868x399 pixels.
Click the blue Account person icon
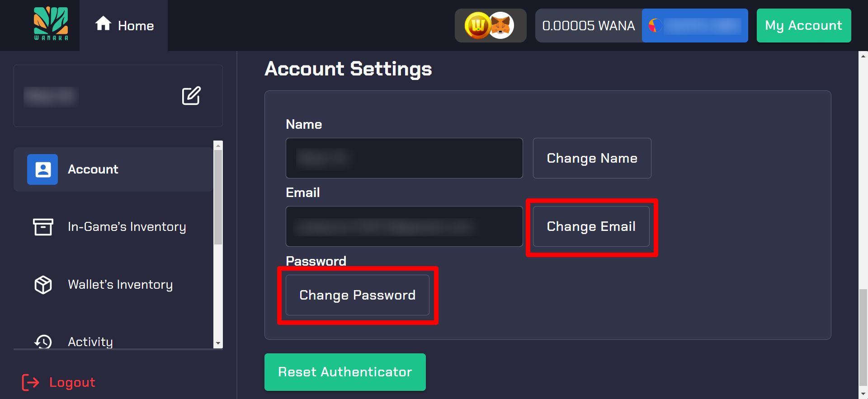42,169
